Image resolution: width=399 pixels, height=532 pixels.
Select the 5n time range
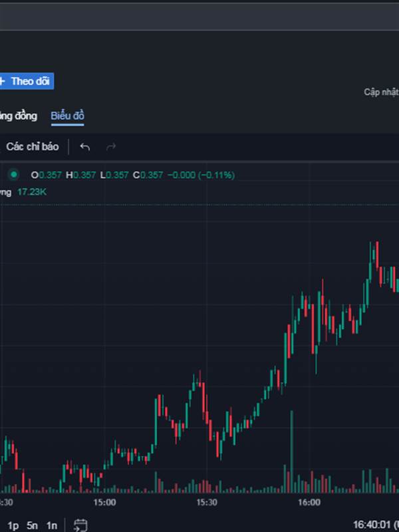click(x=32, y=526)
